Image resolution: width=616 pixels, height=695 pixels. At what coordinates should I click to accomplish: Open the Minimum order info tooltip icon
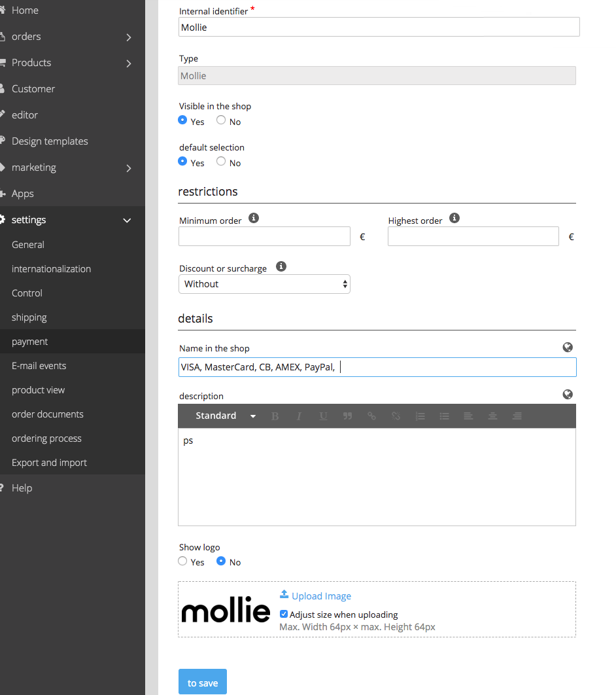(254, 218)
